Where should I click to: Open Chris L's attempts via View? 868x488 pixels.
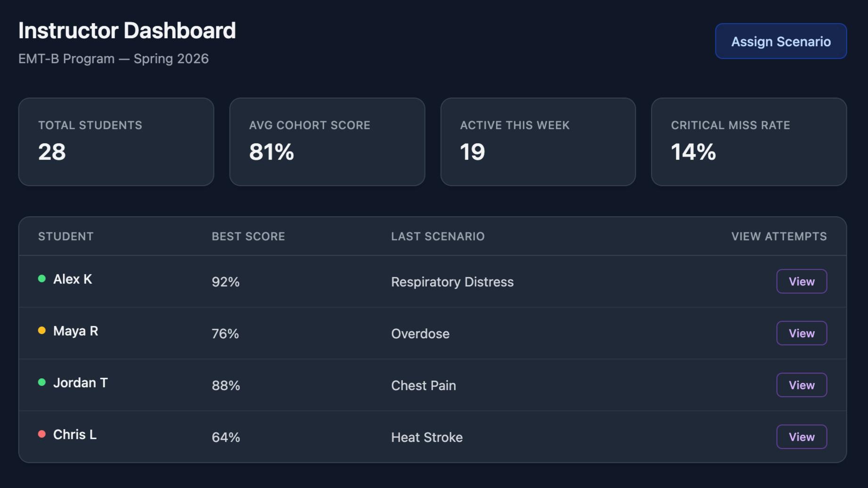pyautogui.click(x=802, y=437)
